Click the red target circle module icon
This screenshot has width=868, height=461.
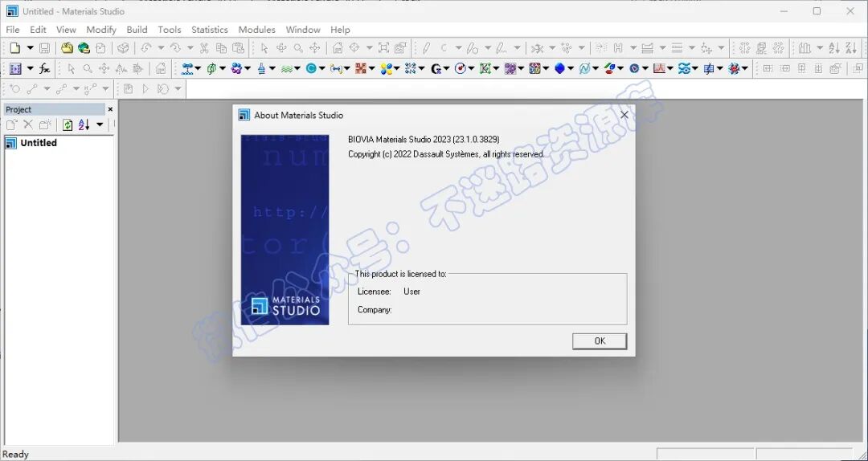(460, 68)
